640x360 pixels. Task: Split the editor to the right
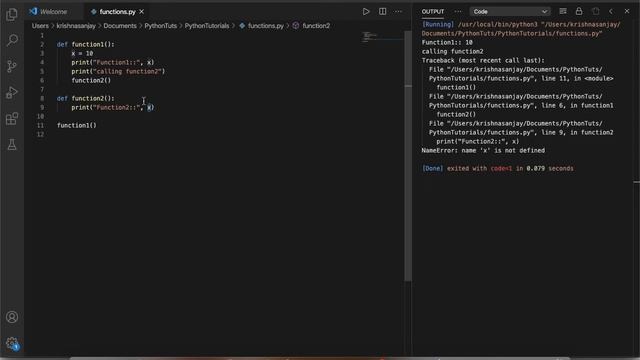382,11
